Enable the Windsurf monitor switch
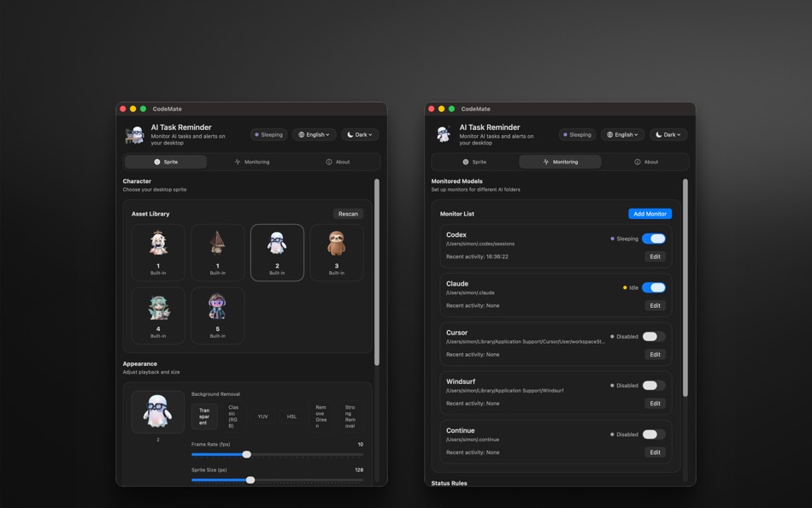812x508 pixels. pos(654,386)
